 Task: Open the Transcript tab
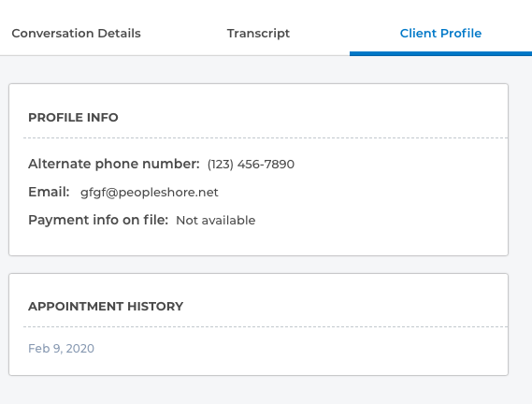(258, 34)
